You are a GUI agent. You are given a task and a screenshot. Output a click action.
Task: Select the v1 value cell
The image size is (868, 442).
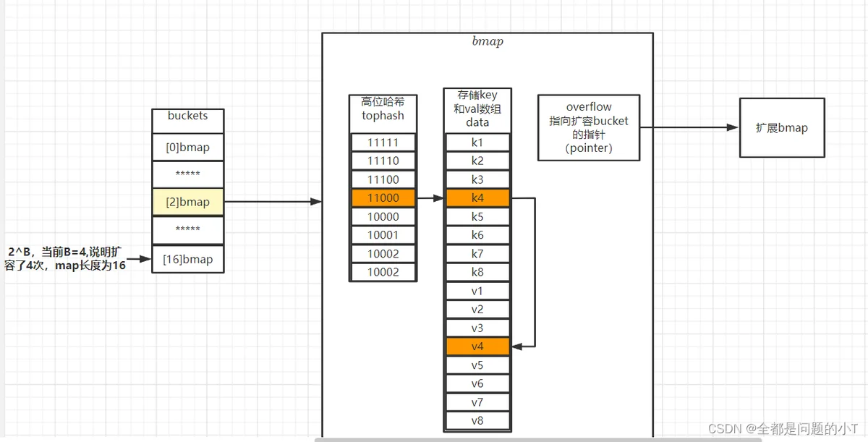(477, 292)
